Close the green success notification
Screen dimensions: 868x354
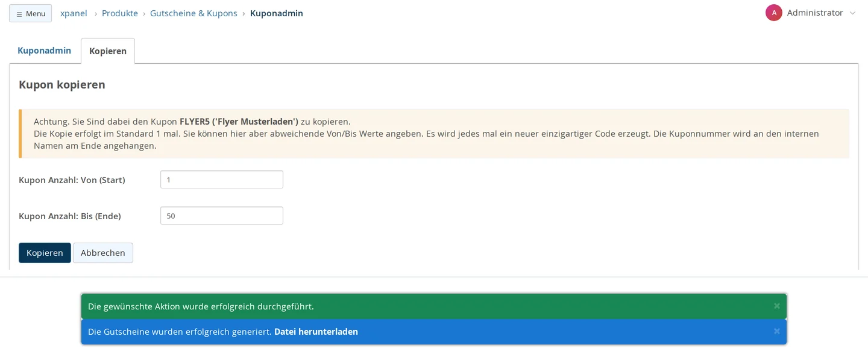point(777,306)
